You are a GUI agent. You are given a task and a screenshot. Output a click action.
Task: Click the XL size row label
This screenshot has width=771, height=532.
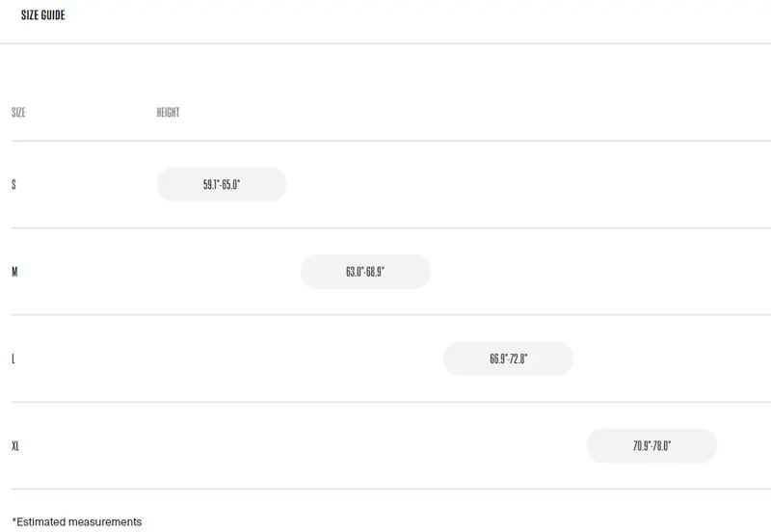tap(15, 445)
